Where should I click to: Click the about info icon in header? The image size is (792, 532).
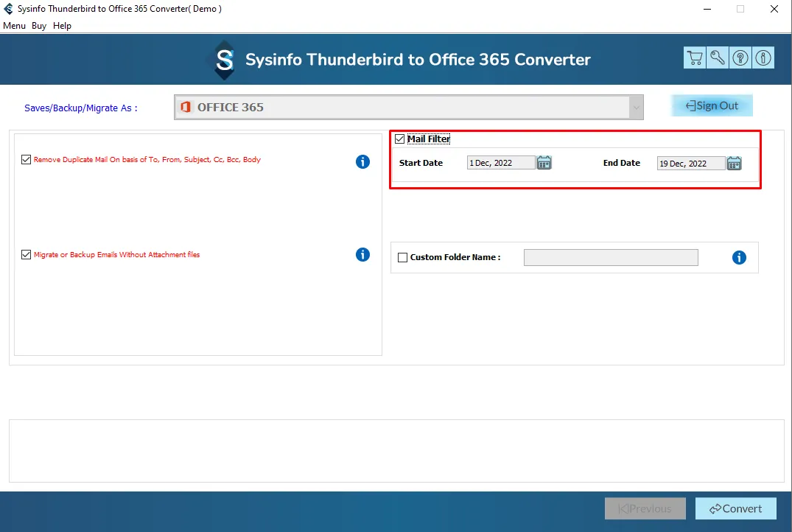point(763,57)
